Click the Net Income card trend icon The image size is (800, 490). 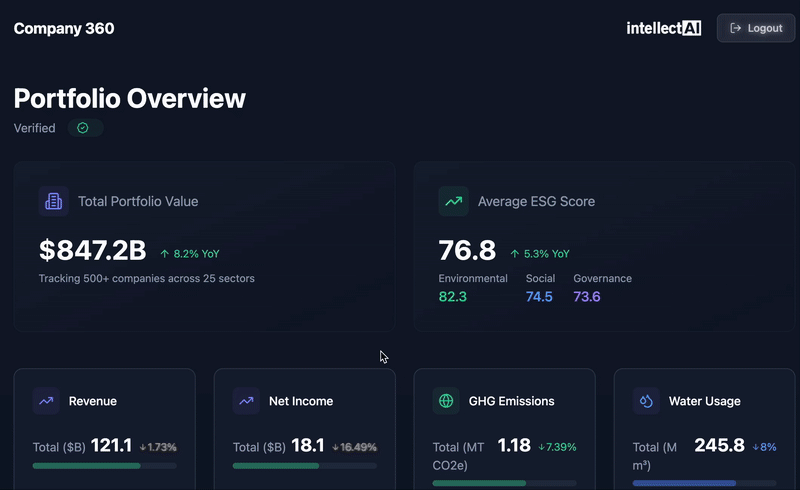[246, 401]
